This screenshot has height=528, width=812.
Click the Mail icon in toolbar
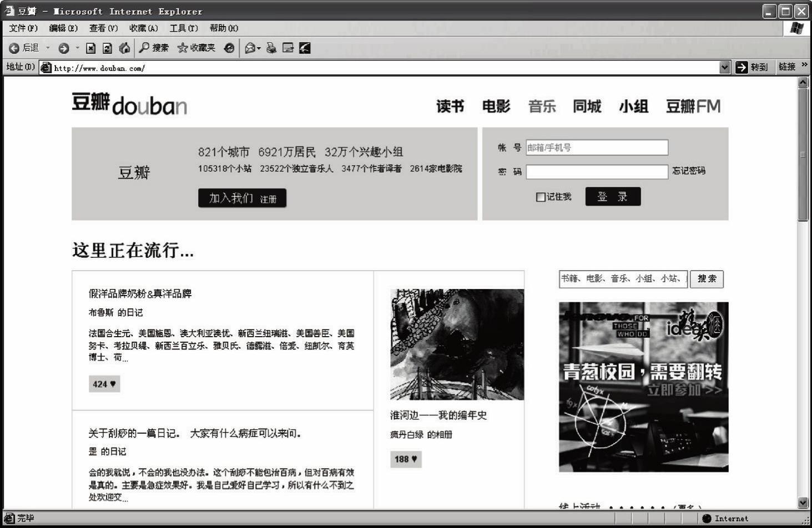pyautogui.click(x=250, y=48)
